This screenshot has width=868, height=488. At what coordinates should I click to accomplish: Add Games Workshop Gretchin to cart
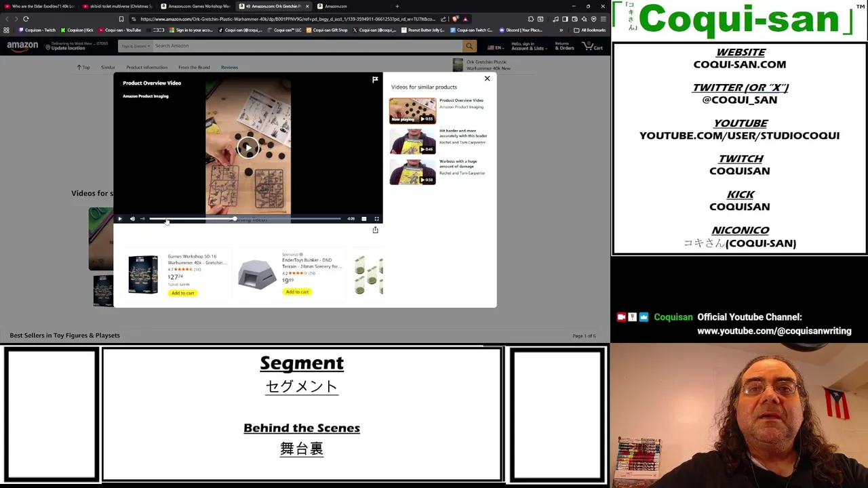pos(182,293)
